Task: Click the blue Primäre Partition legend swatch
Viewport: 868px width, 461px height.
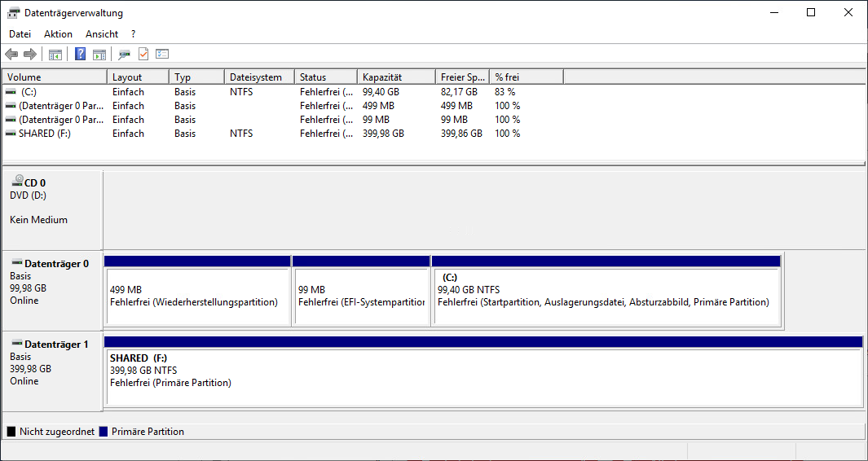Action: (104, 432)
